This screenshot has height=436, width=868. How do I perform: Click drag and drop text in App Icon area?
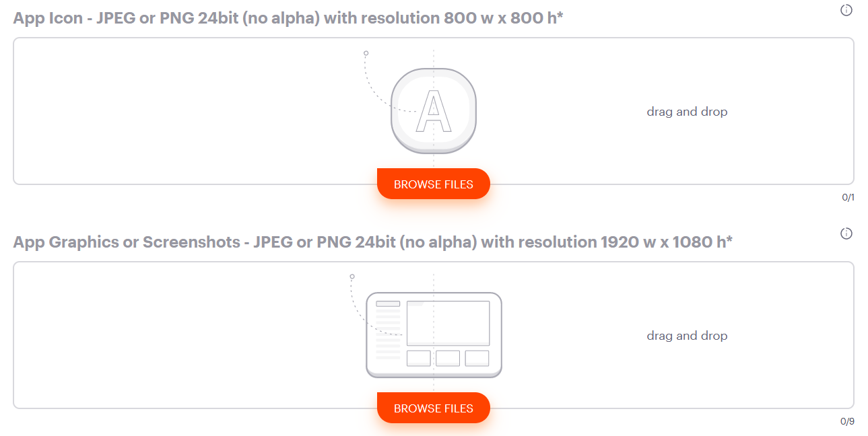(x=687, y=112)
